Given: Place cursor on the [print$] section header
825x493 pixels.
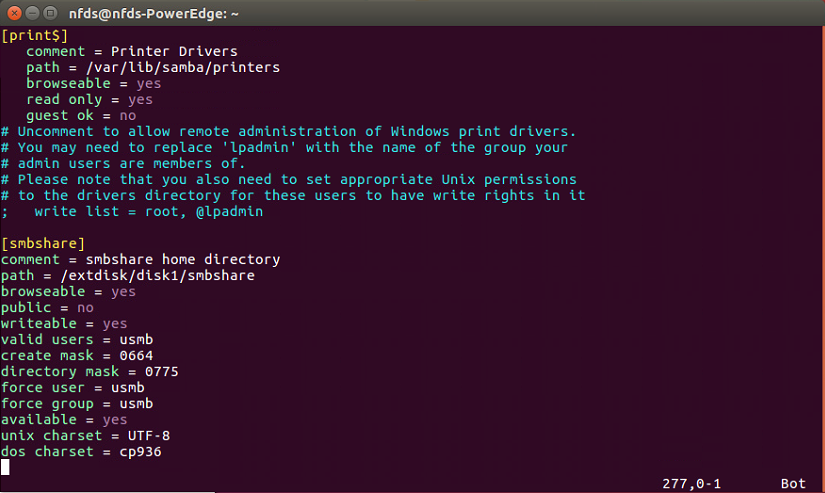Looking at the screenshot, I should tap(35, 35).
